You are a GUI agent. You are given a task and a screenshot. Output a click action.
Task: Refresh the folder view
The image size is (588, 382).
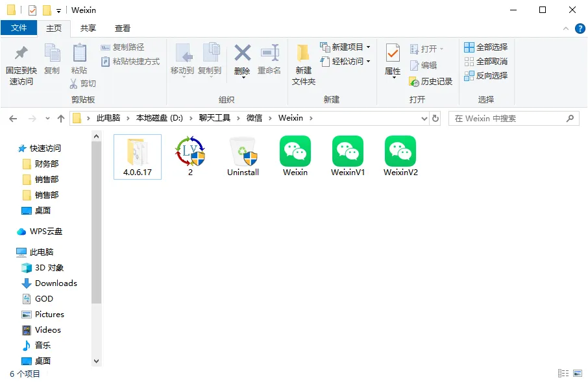tap(435, 119)
